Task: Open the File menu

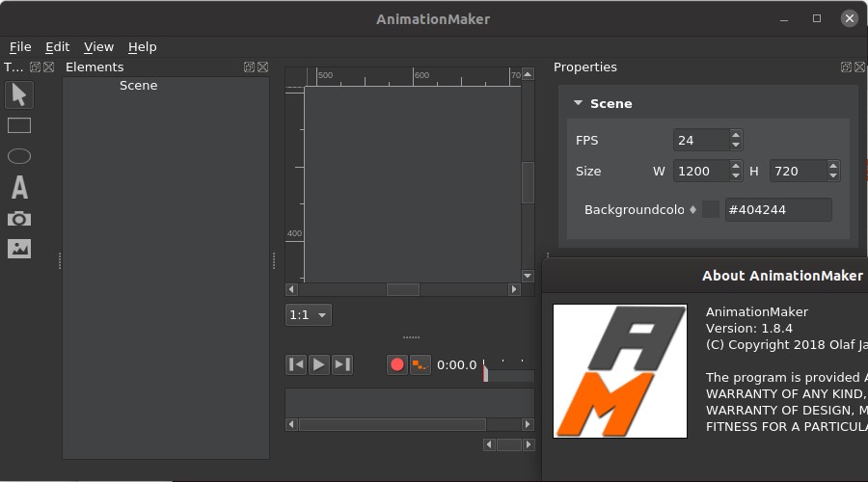Action: [x=20, y=47]
